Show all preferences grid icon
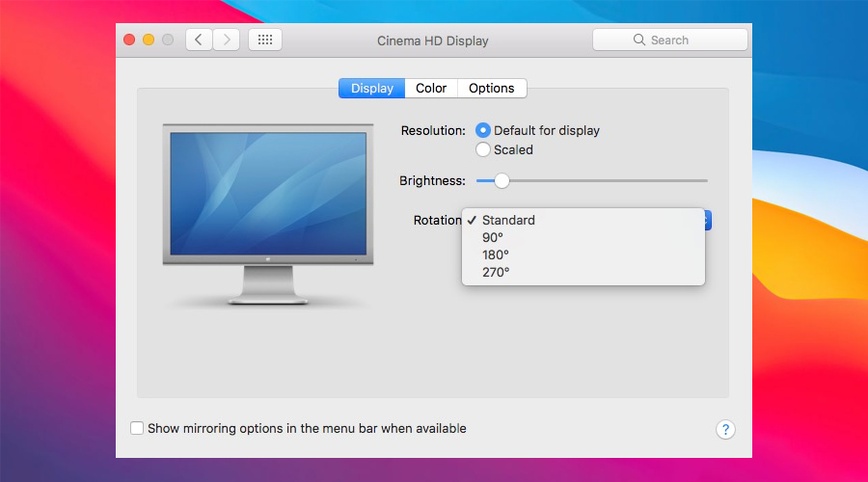Viewport: 868px width, 482px height. [x=265, y=40]
